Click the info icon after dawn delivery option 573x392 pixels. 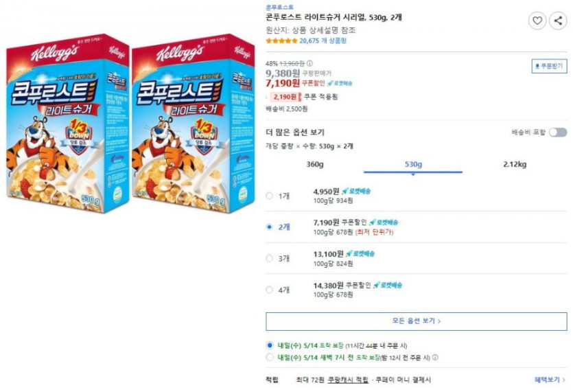point(436,358)
